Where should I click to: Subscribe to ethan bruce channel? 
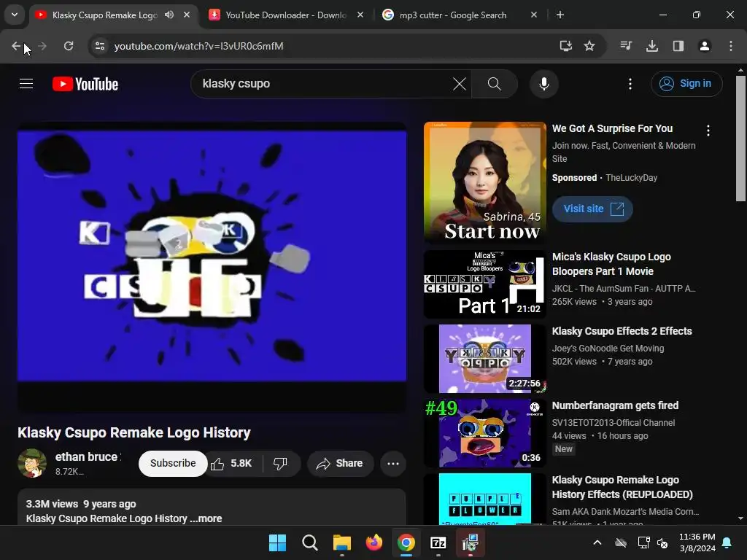(x=173, y=463)
